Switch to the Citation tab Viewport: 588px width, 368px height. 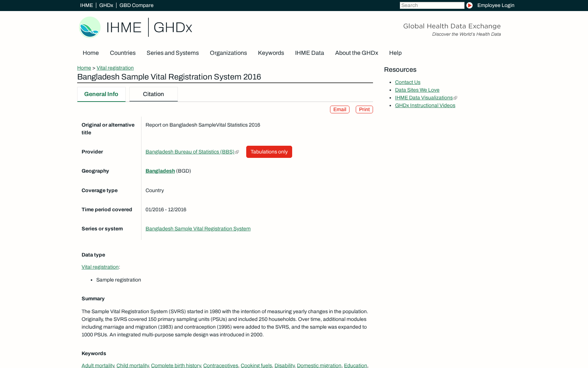(154, 94)
